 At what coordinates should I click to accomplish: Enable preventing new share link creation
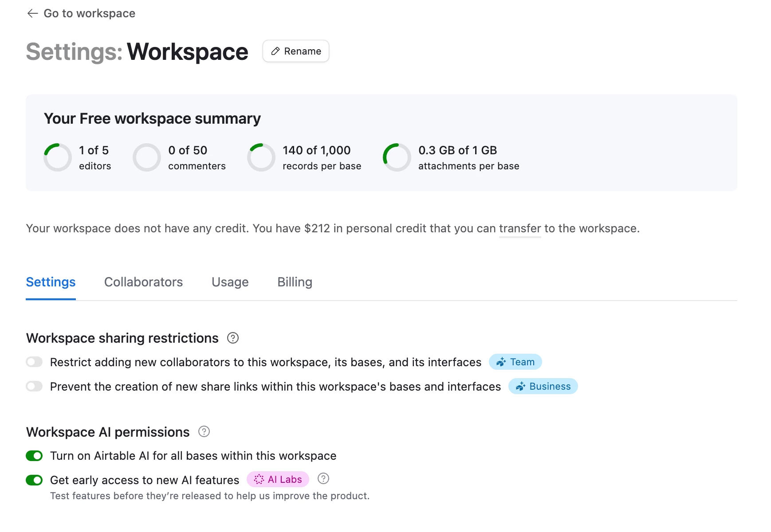pyautogui.click(x=34, y=386)
